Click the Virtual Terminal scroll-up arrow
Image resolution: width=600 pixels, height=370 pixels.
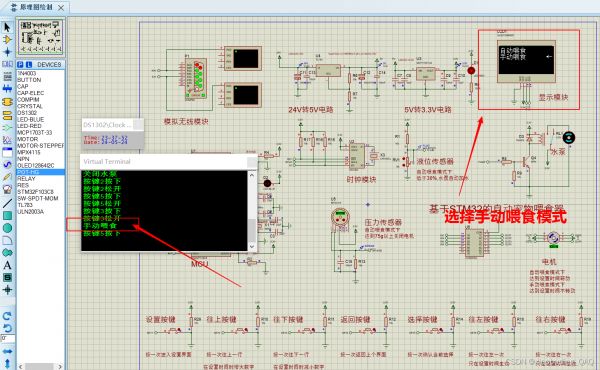coord(252,175)
